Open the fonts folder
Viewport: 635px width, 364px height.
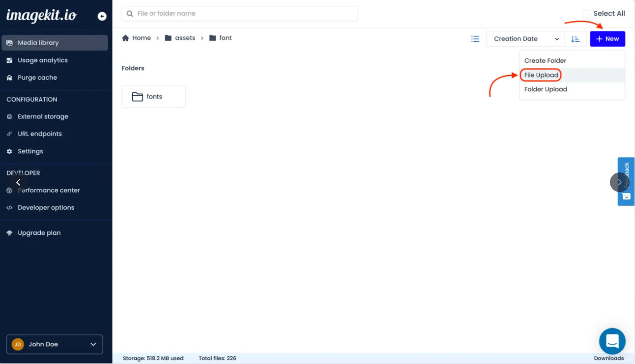[x=153, y=96]
